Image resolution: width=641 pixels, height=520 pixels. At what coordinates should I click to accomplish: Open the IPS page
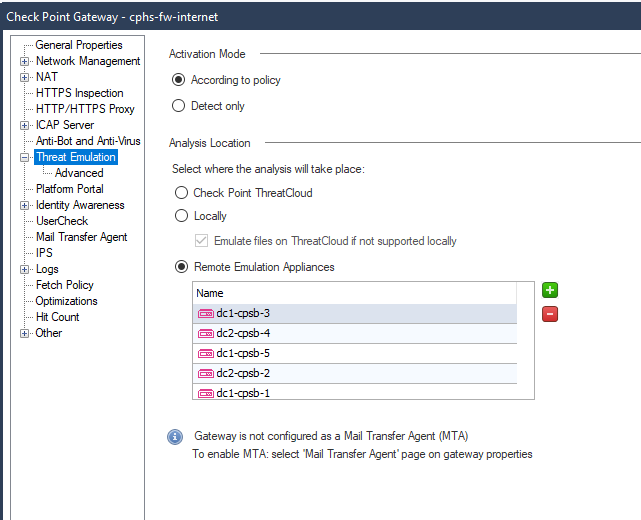point(44,253)
